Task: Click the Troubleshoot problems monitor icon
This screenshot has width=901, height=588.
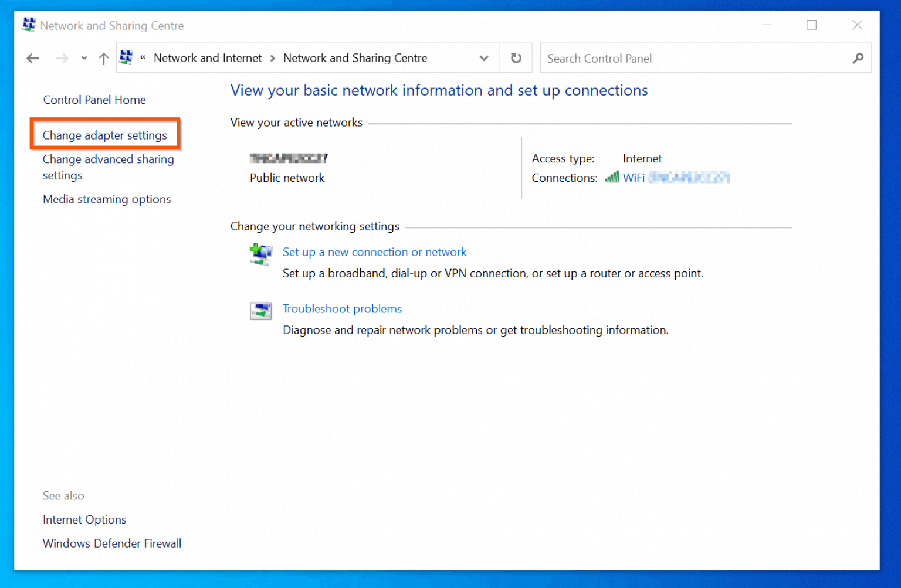Action: [x=260, y=311]
